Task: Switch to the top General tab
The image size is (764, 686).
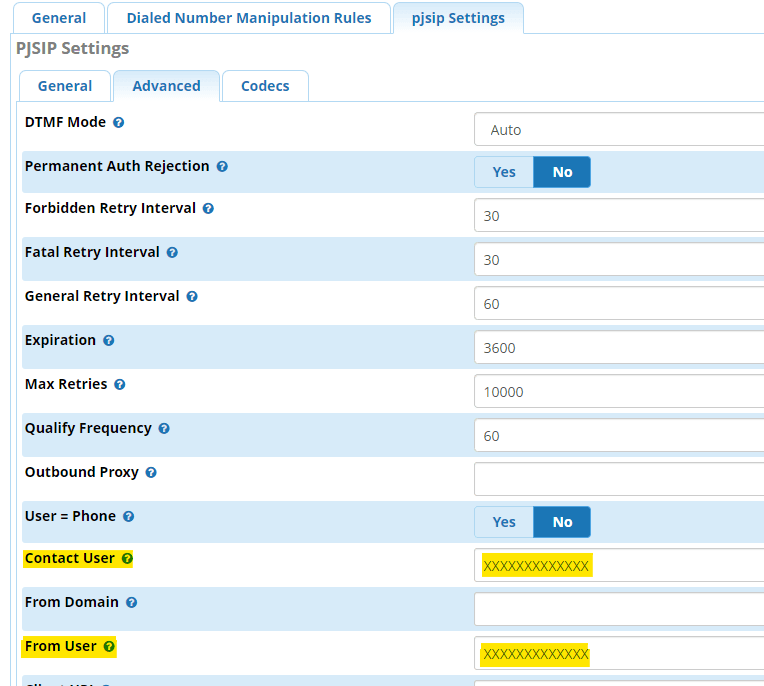Action: coord(59,18)
